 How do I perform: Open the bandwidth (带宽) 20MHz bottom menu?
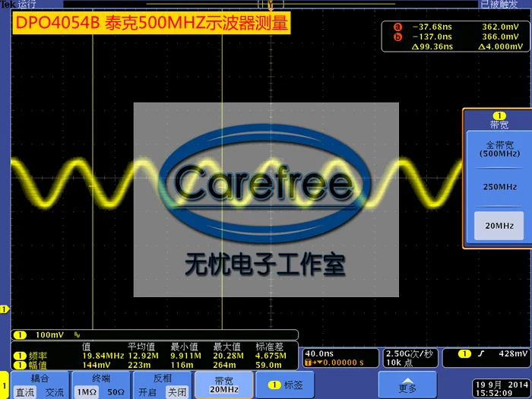pos(223,385)
